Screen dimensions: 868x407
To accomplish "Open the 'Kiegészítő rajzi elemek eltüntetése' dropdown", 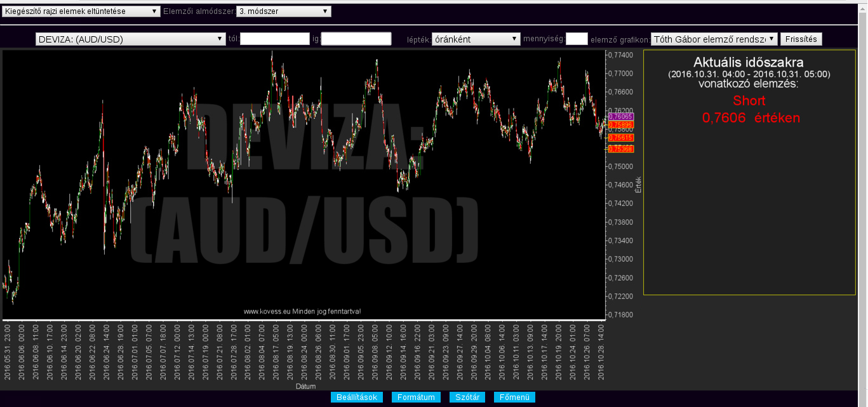I will tap(81, 11).
